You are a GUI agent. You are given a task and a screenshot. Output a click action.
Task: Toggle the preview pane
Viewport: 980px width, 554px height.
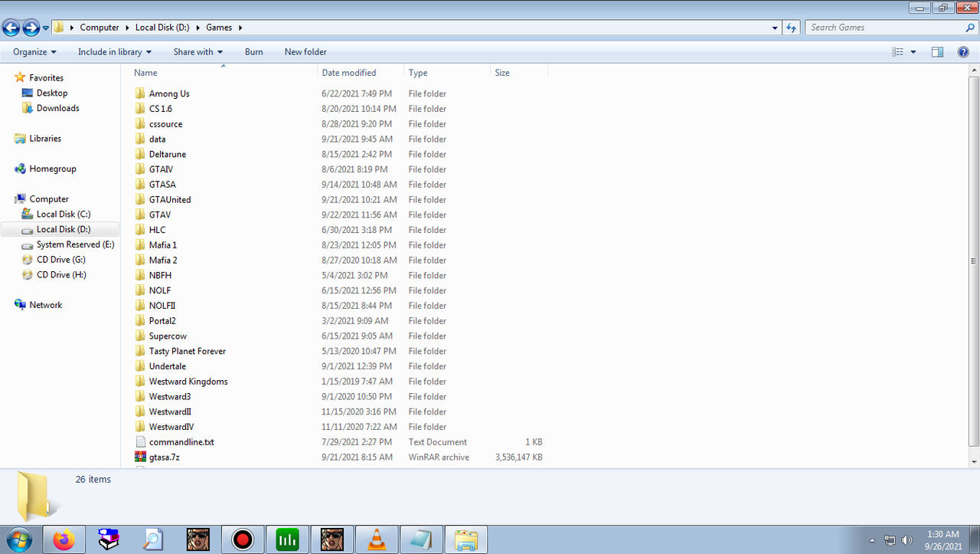937,52
